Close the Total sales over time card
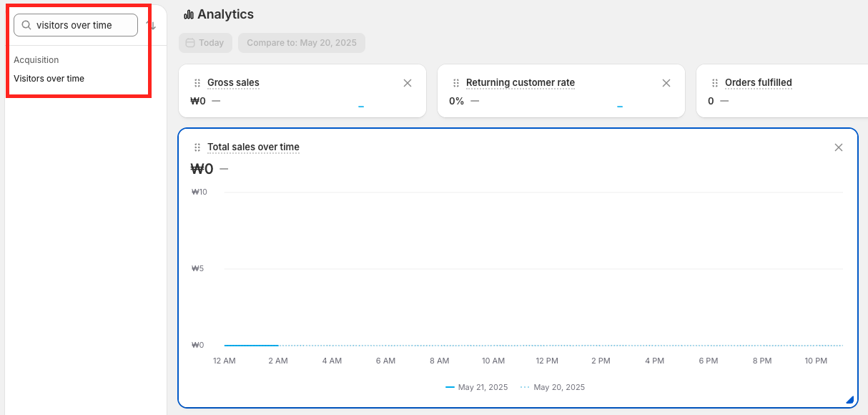This screenshot has height=415, width=868. 839,147
